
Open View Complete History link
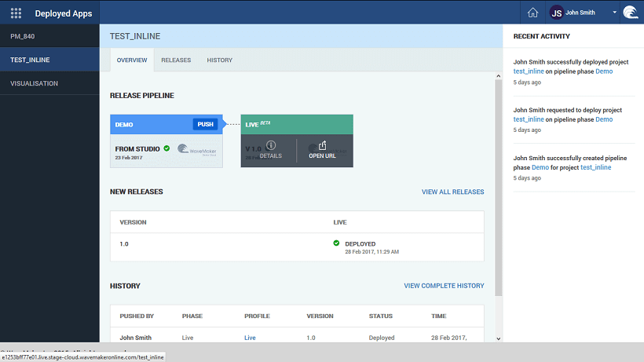click(x=444, y=286)
